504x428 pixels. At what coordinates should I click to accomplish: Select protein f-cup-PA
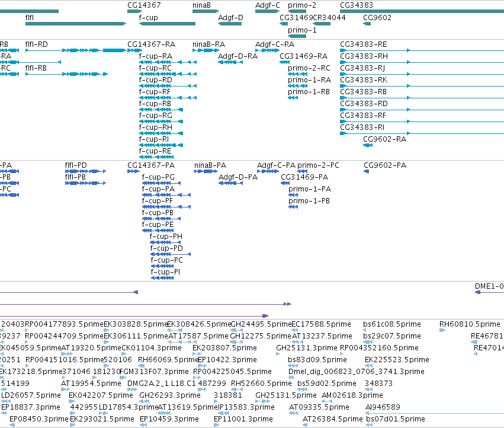tap(166, 195)
